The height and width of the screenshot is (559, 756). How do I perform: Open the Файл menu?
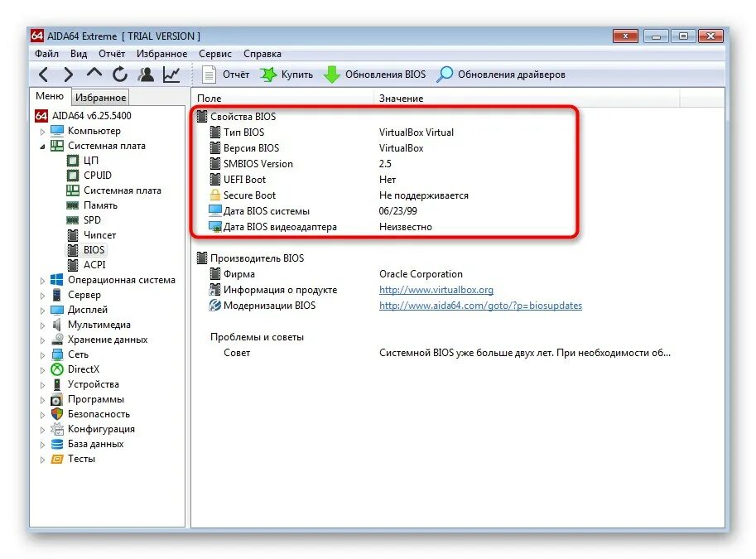46,54
